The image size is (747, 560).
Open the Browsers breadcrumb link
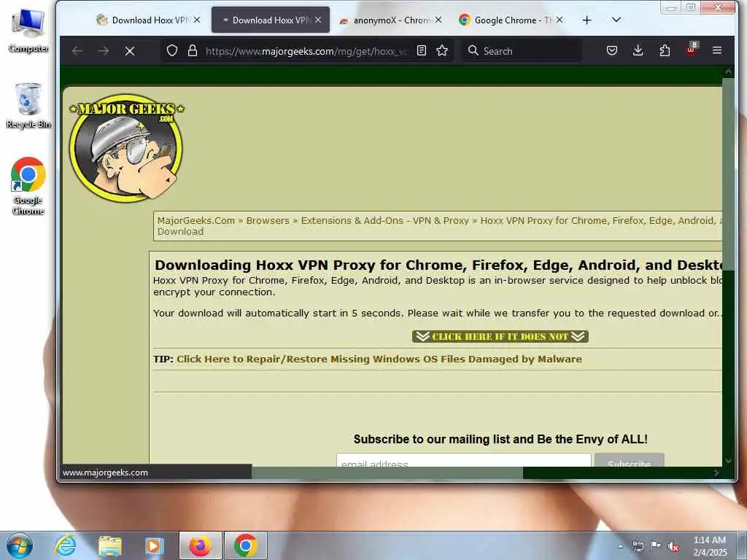(268, 220)
